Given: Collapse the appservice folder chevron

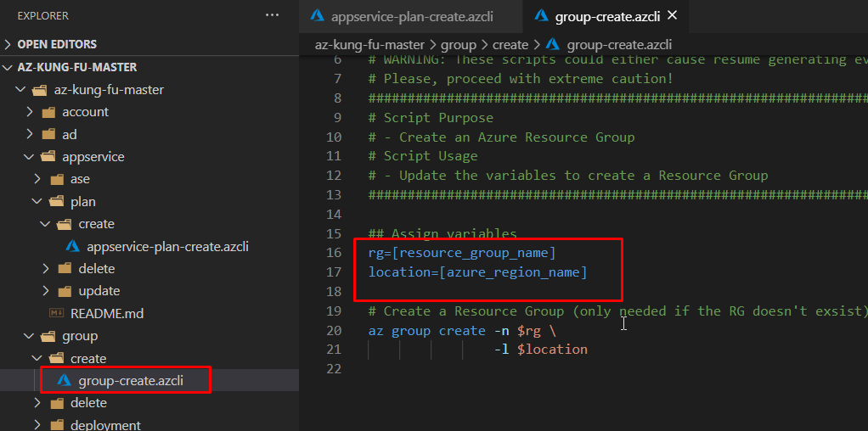Looking at the screenshot, I should [29, 157].
